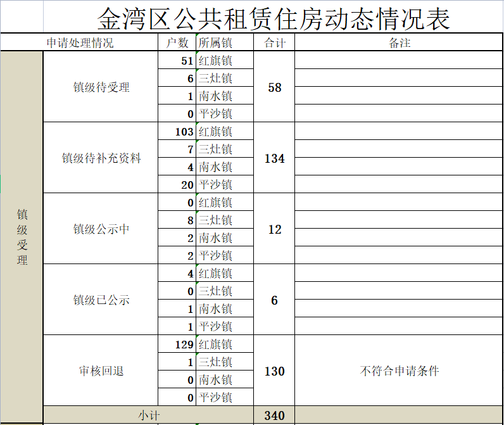Click the 镇级公示中 category cell
The width and height of the screenshot is (504, 425).
pyautogui.click(x=101, y=229)
